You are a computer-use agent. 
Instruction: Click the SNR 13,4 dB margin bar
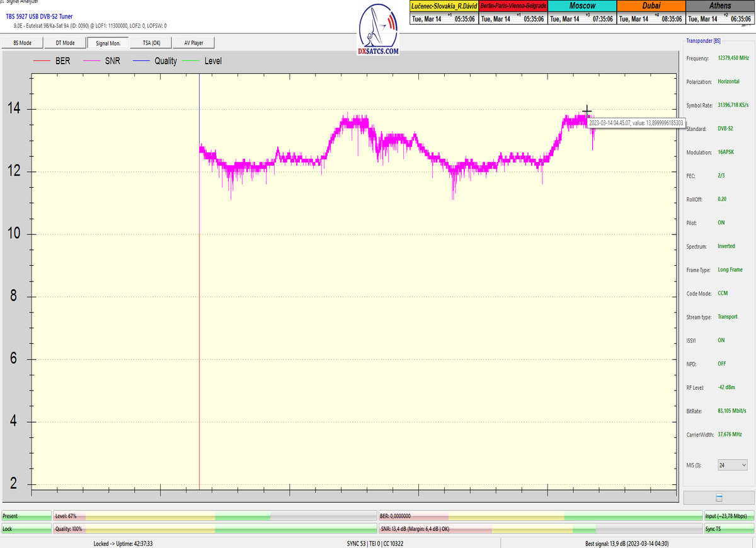click(x=539, y=529)
